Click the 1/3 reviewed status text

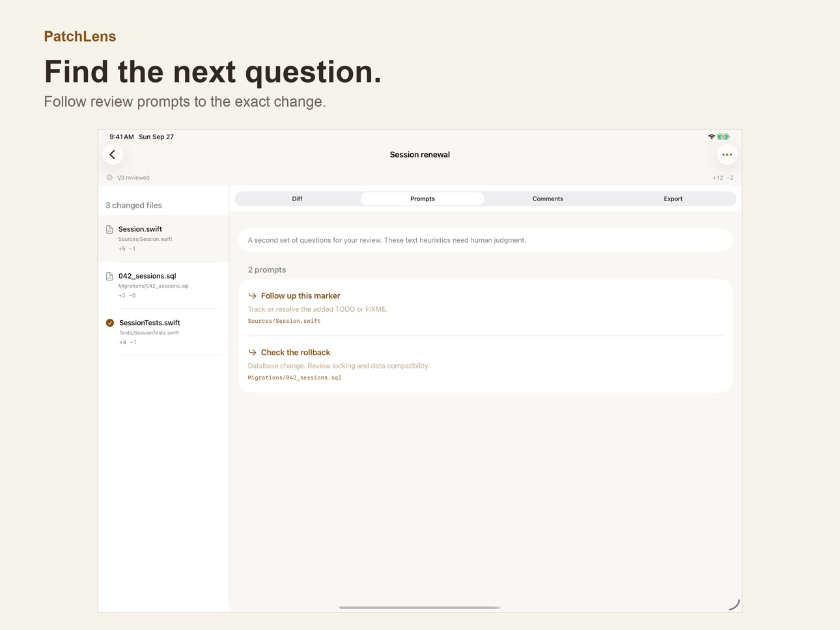tap(133, 178)
